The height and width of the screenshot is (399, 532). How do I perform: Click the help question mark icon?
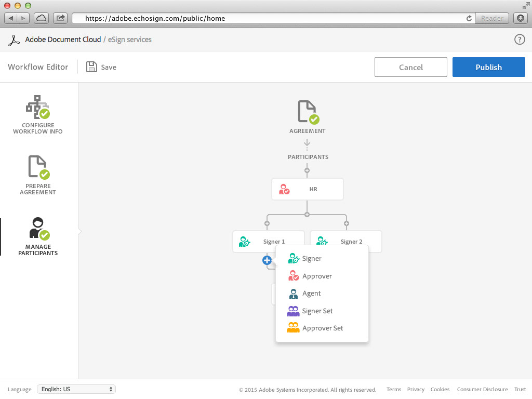[519, 39]
